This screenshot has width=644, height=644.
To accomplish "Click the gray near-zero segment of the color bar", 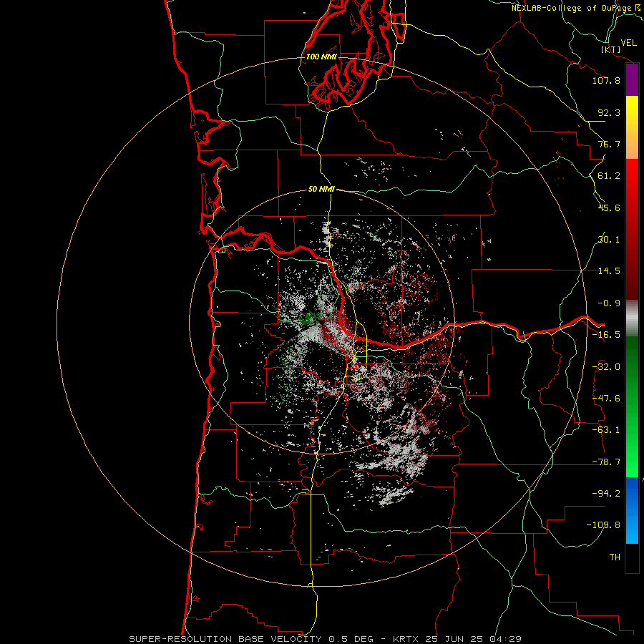I will (632, 318).
